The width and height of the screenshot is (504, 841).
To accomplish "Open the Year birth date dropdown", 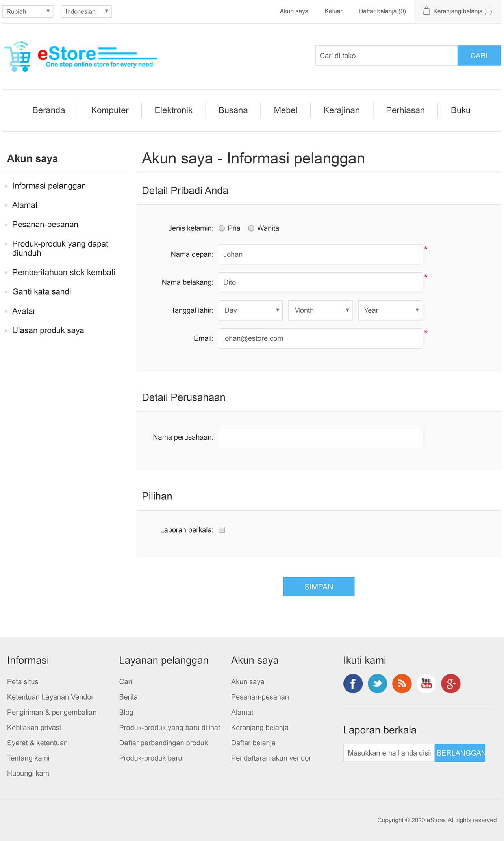I will pos(390,310).
